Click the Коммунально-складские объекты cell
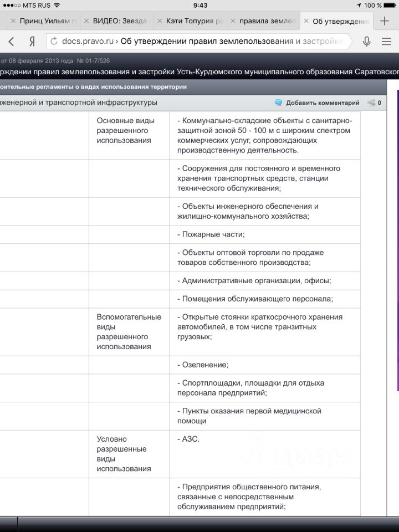The width and height of the screenshot is (399, 532). tap(265, 135)
